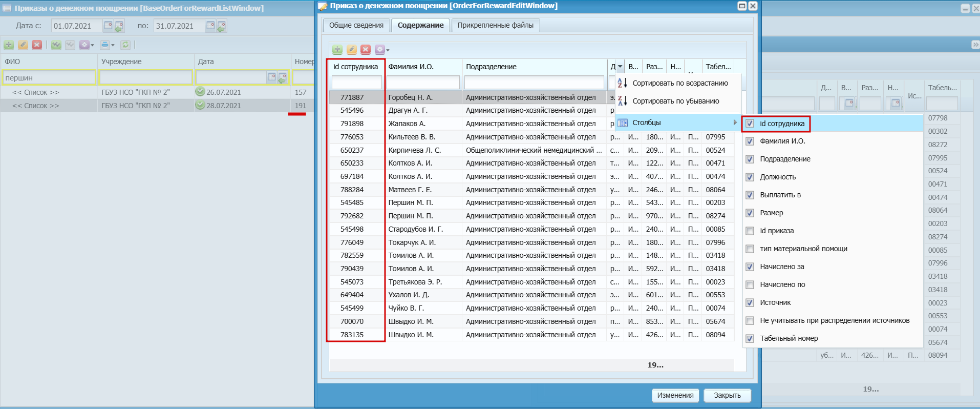Click the cell 'Общеполиклинический немедицинский ...'

[x=534, y=150]
